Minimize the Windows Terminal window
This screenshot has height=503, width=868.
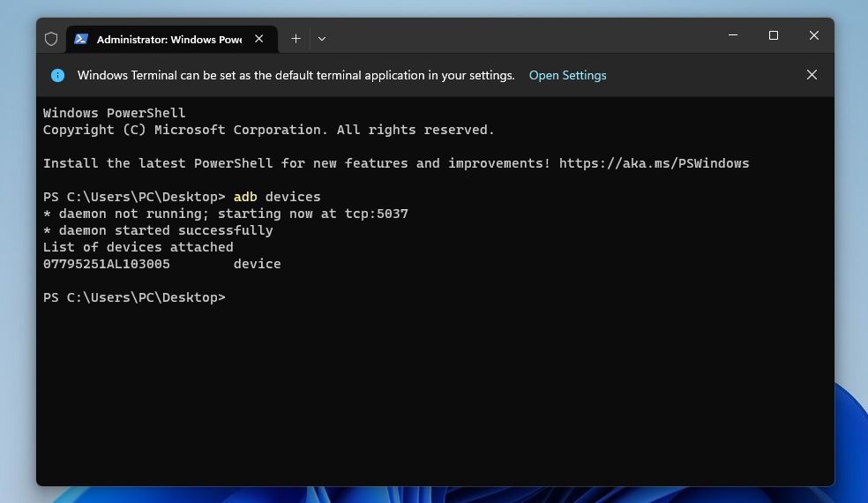click(733, 35)
